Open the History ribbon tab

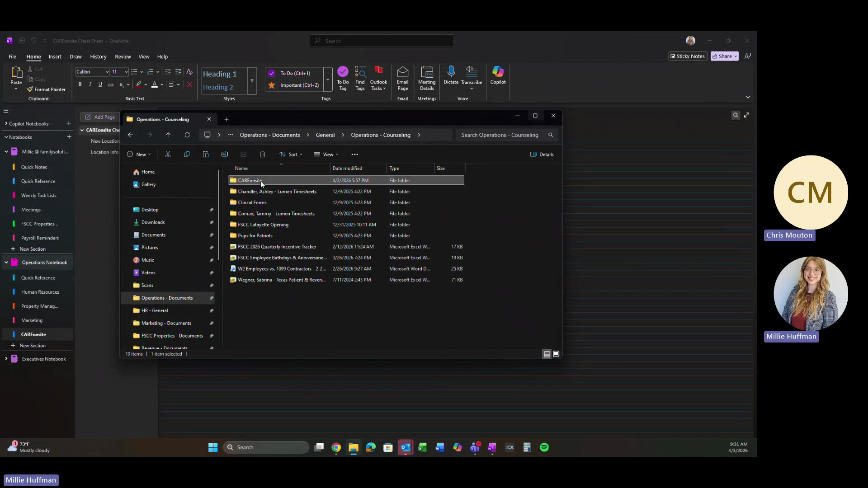click(98, 56)
